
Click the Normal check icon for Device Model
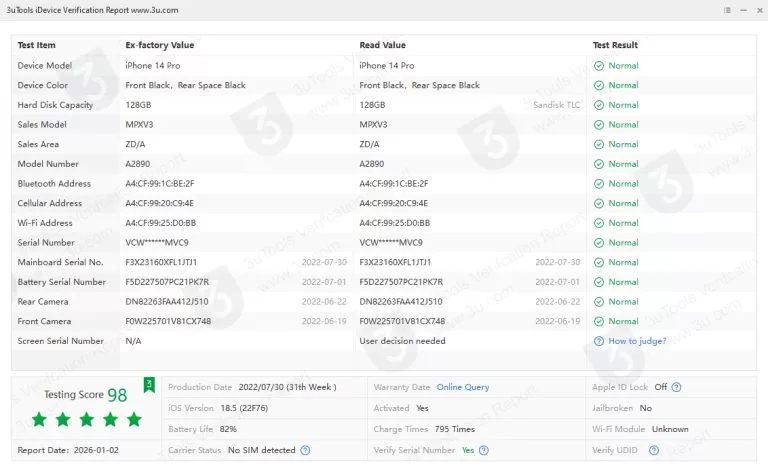(598, 66)
